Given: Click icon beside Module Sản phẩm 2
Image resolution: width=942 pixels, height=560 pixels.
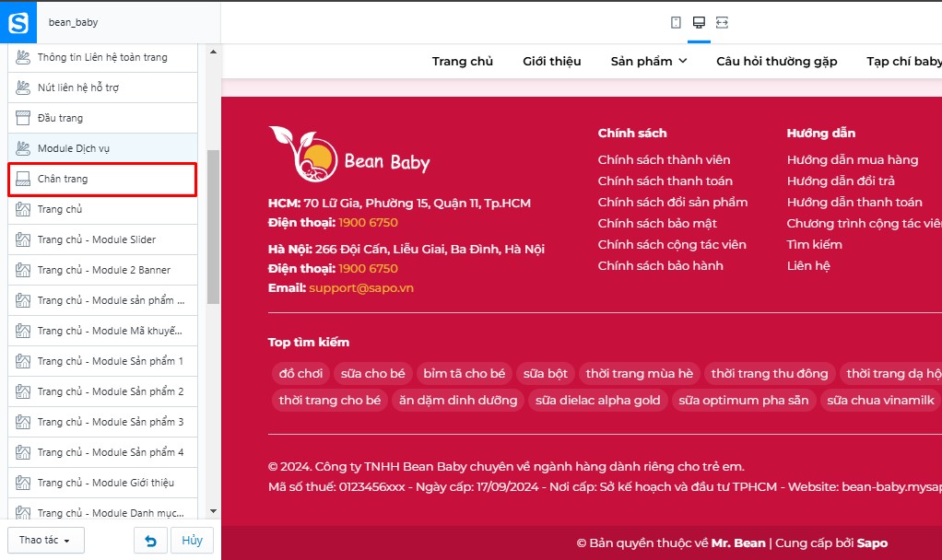Looking at the screenshot, I should point(23,391).
